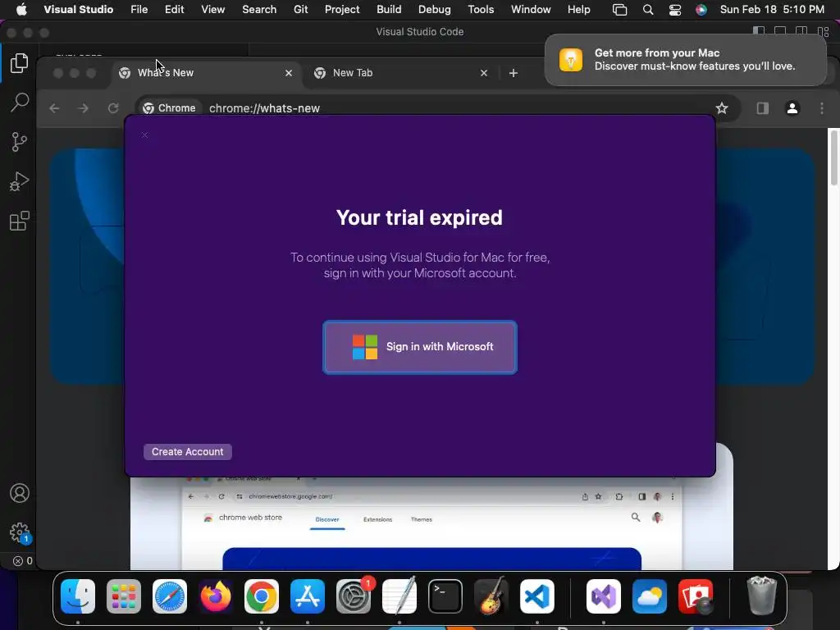Open the Explorer view in VS Code sidebar

(x=20, y=63)
